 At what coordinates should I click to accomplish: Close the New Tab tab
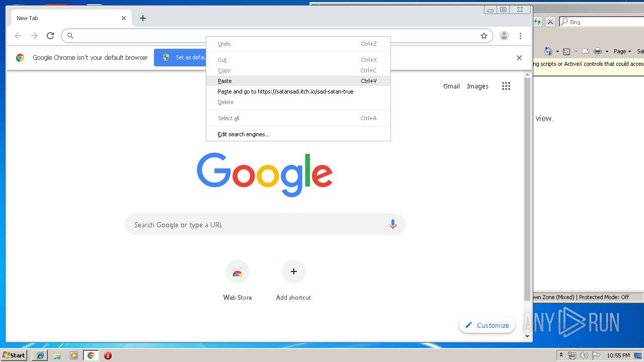(x=124, y=18)
